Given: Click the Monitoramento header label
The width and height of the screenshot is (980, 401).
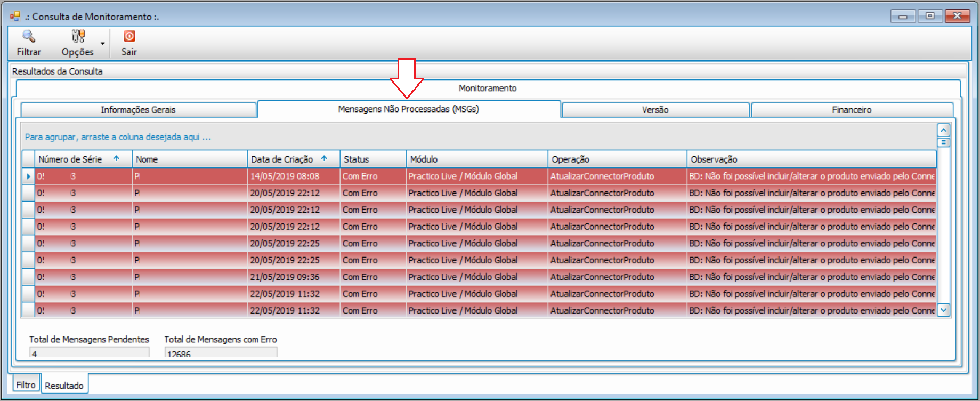Looking at the screenshot, I should coord(488,88).
